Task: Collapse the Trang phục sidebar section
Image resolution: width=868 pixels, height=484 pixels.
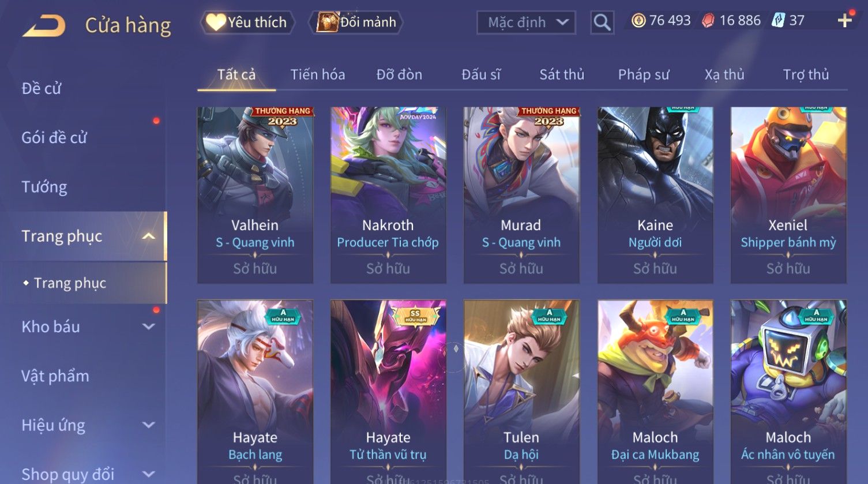Action: pos(148,236)
